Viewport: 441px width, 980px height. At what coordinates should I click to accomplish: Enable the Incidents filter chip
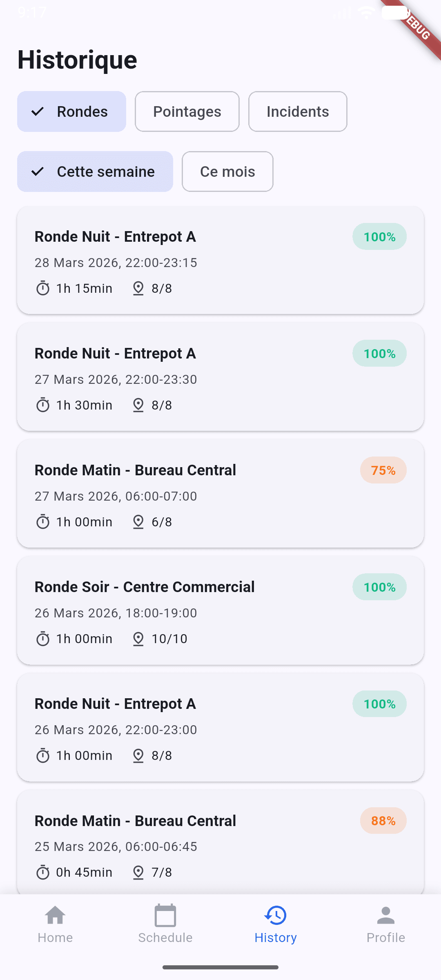point(298,111)
